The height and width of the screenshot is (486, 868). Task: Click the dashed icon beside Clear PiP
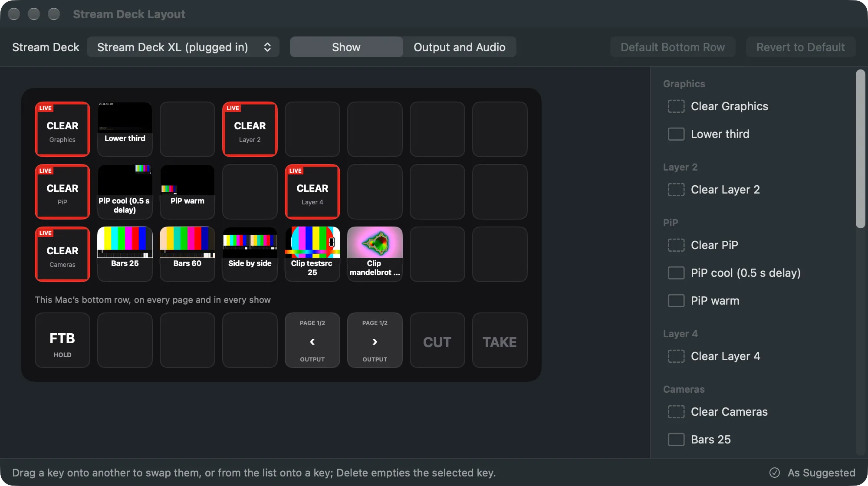[x=676, y=245]
